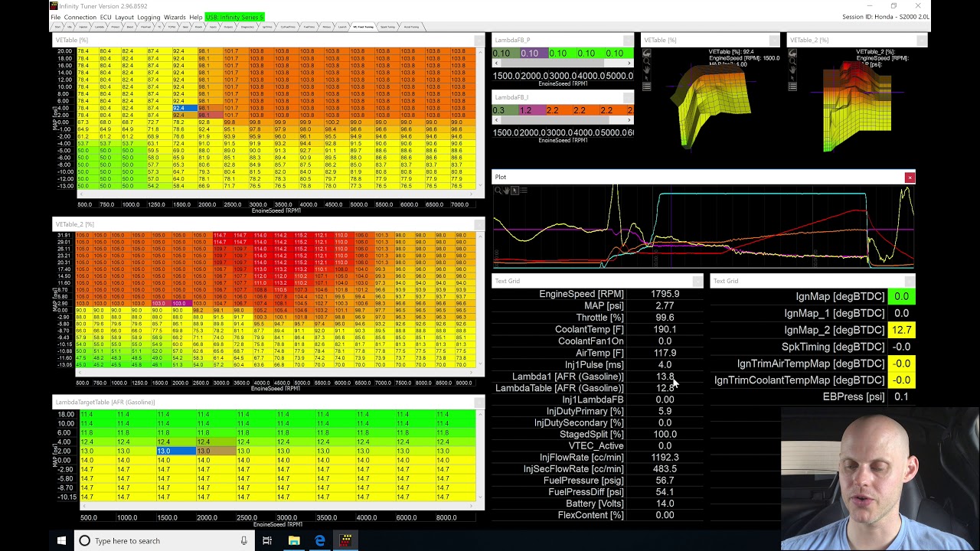Open Microsoft Edge from taskbar

point(320,540)
